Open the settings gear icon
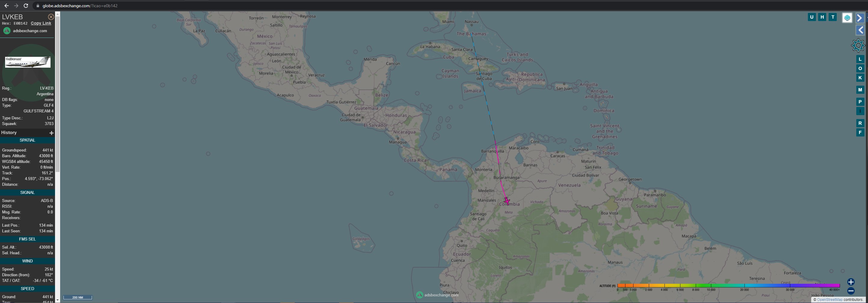The width and height of the screenshot is (868, 303). pos(858,45)
